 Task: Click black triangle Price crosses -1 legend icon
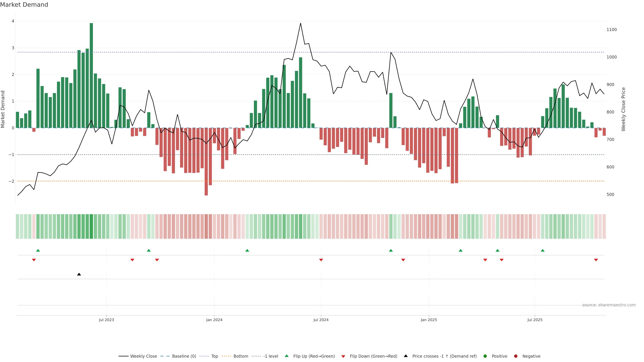click(x=406, y=356)
